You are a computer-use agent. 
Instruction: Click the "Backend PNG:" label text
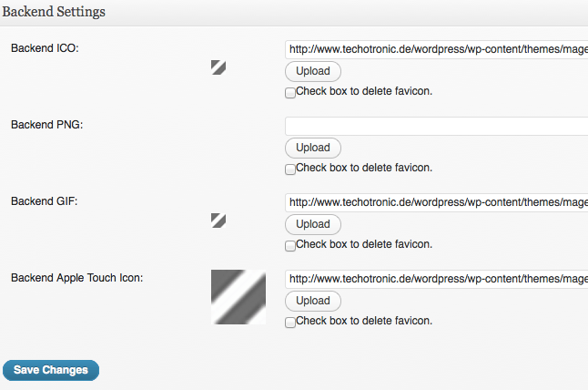[x=46, y=125]
